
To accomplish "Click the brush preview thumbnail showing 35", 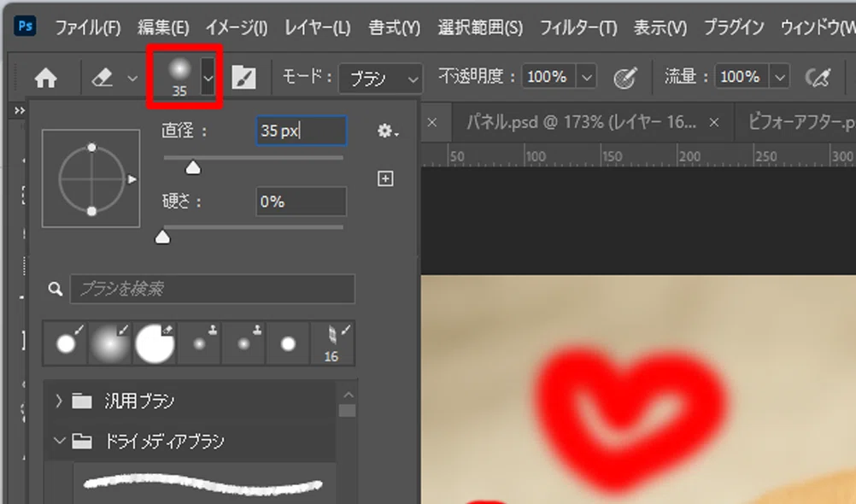I will [x=179, y=77].
